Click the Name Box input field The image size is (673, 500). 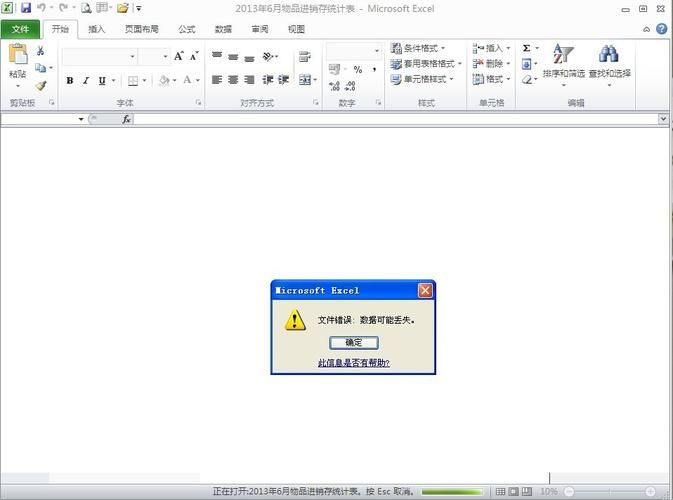(x=40, y=119)
